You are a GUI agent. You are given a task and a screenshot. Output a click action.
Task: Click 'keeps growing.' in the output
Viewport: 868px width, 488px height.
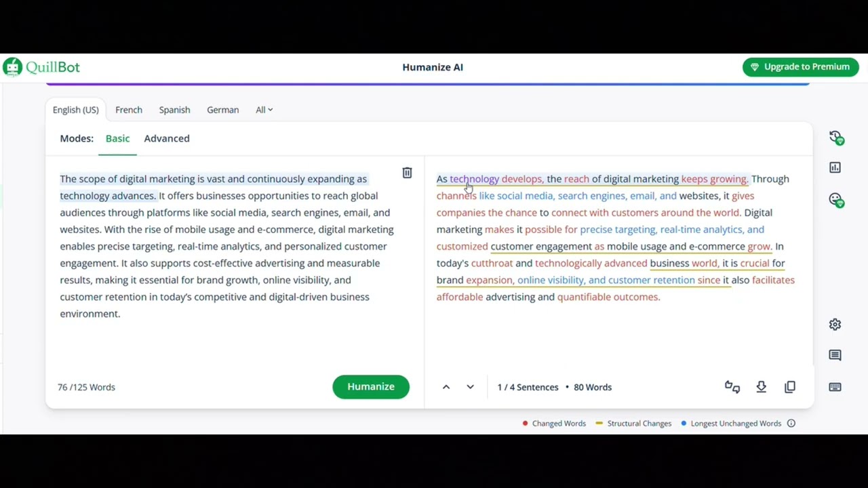[x=714, y=179]
